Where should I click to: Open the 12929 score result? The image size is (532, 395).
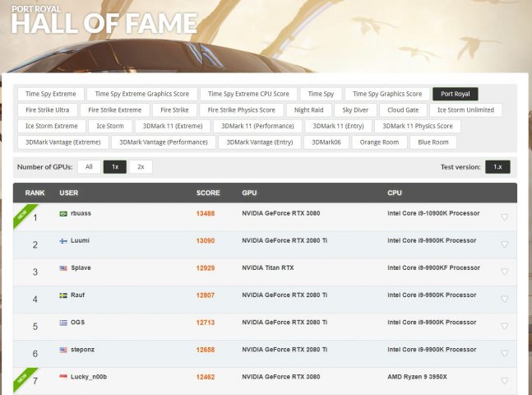pos(206,268)
